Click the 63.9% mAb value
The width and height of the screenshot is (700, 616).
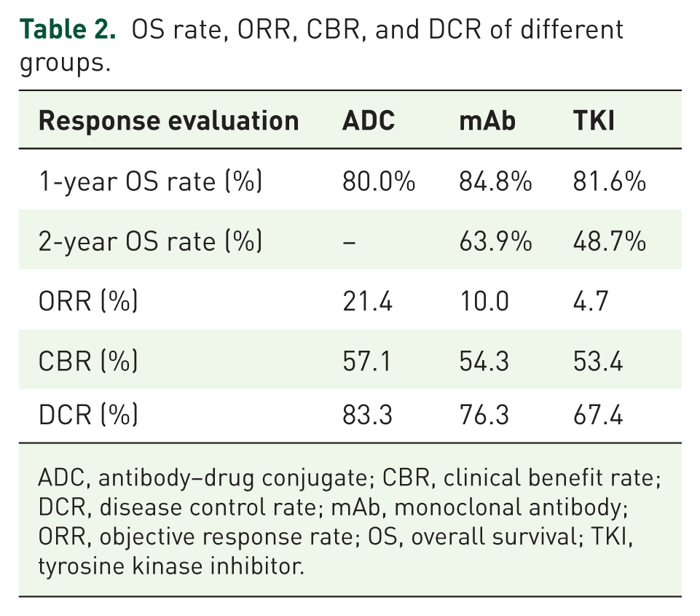coord(495,241)
